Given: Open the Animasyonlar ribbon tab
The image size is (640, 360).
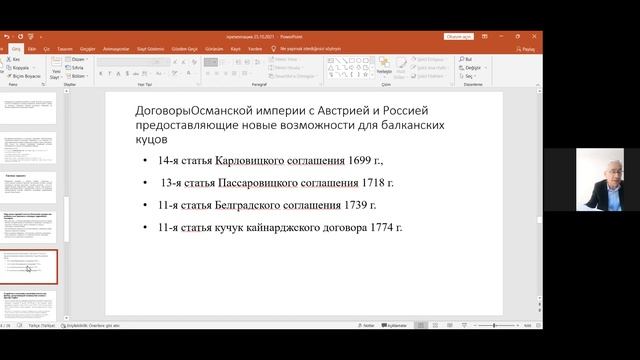Looking at the screenshot, I should [116, 49].
